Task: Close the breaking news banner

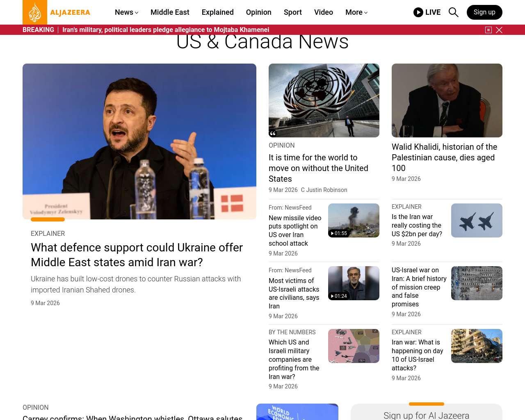Action: (499, 30)
